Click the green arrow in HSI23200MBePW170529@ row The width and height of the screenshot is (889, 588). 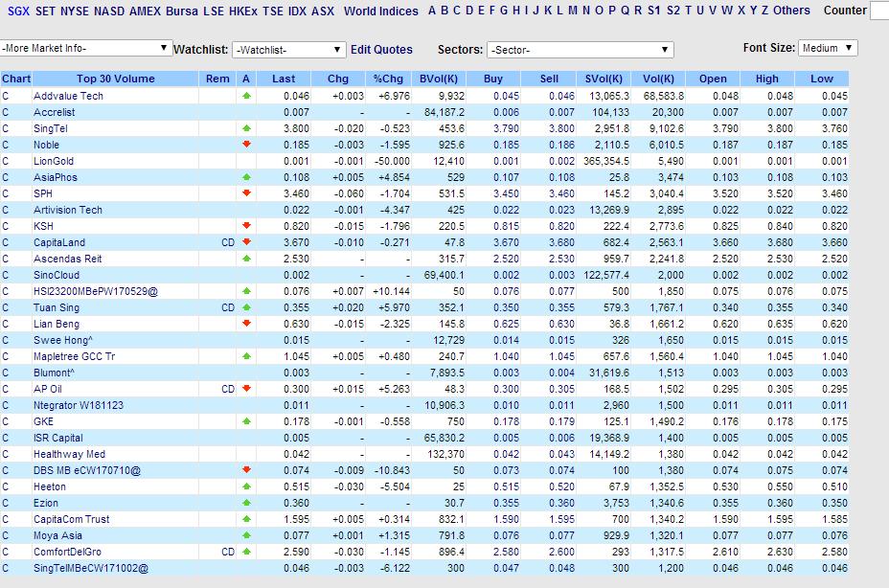click(246, 291)
